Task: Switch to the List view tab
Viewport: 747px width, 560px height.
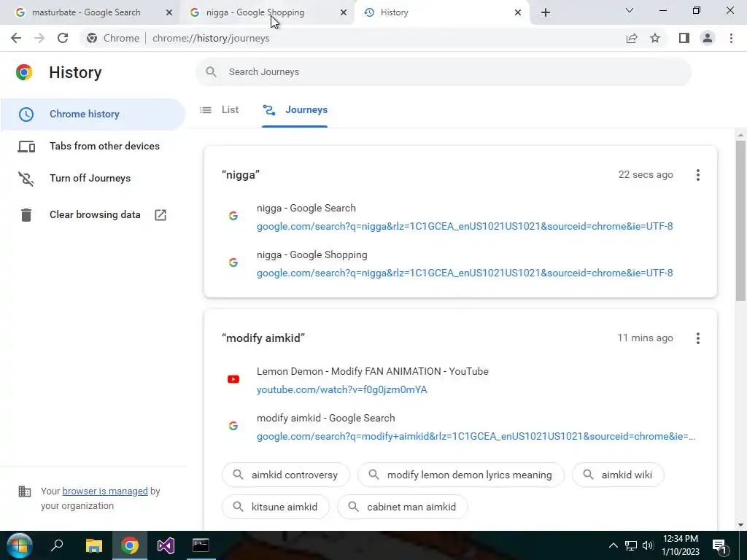Action: [x=220, y=110]
